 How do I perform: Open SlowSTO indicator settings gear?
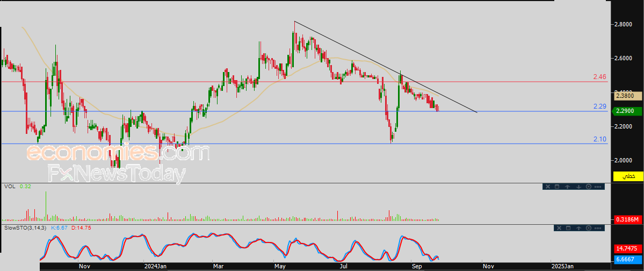pyautogui.click(x=589, y=228)
